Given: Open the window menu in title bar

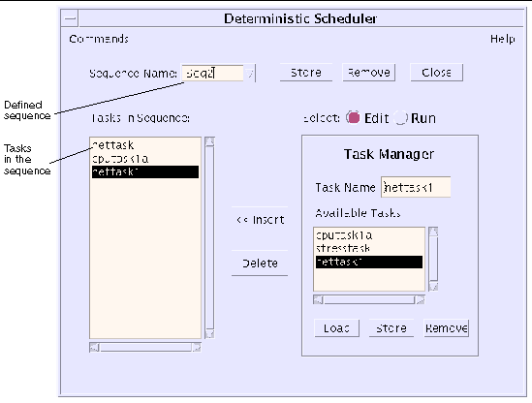Looking at the screenshot, I should [x=70, y=18].
